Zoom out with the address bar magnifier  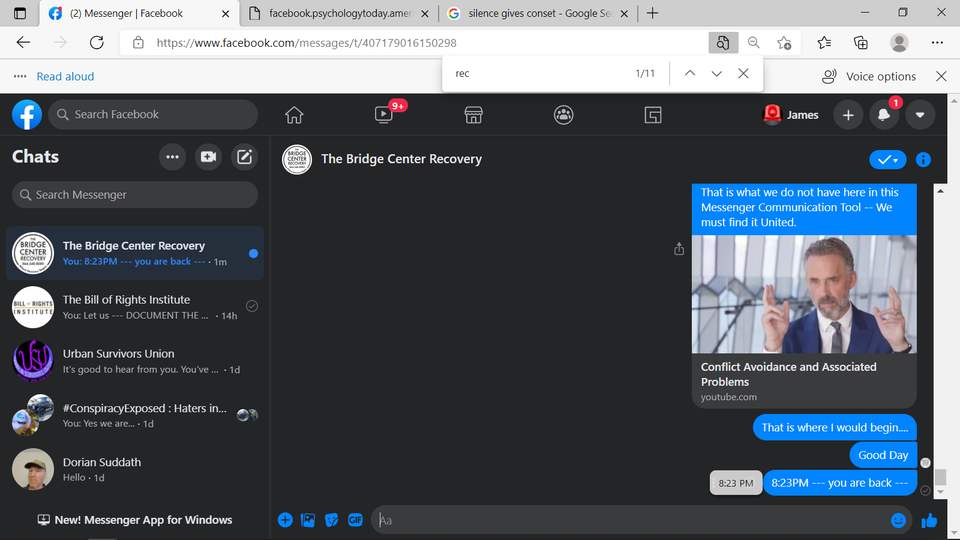click(x=754, y=43)
